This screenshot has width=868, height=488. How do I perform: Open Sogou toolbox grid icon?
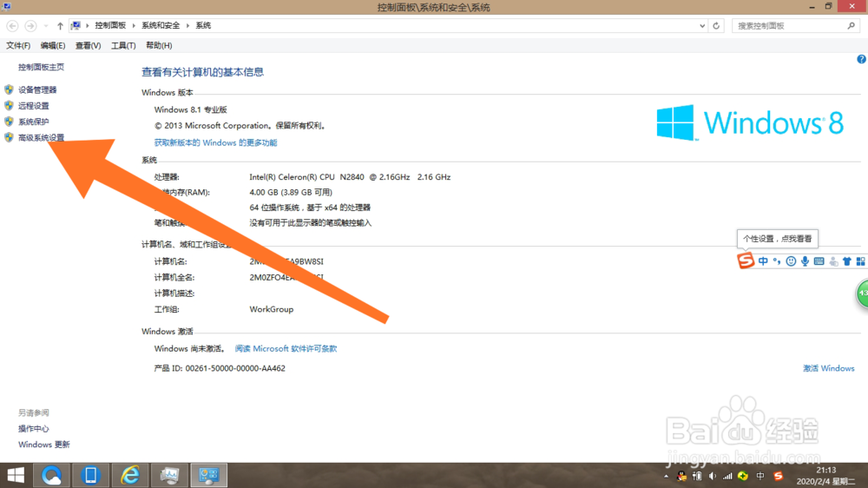tap(860, 261)
